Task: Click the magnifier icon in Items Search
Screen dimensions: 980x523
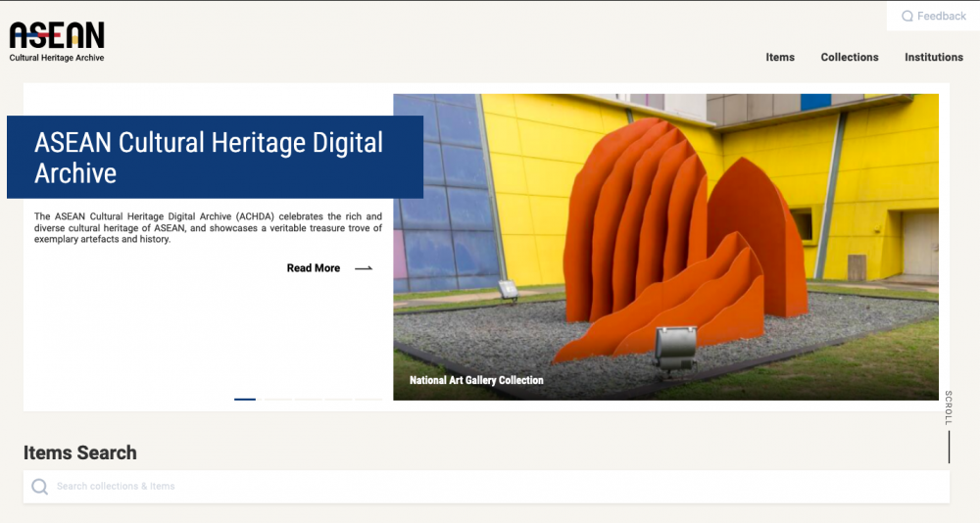Action: (x=39, y=486)
